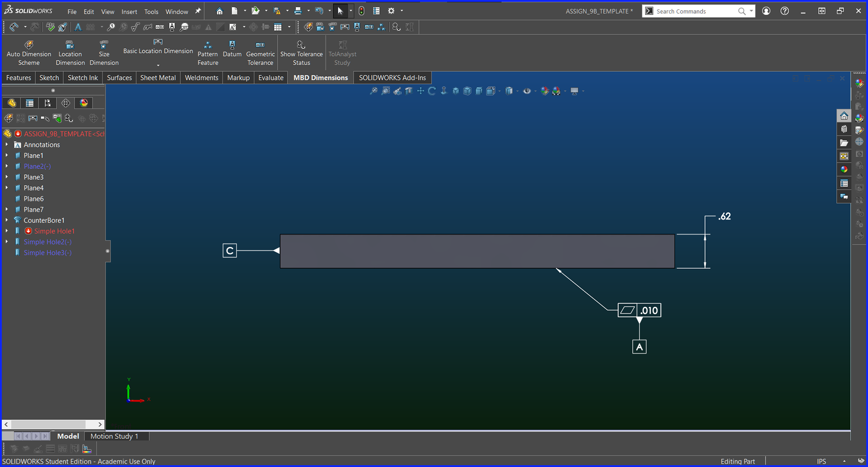Click the Surface Finish checkmark tool
Viewport: 868px width, 467px height.
pos(135,27)
